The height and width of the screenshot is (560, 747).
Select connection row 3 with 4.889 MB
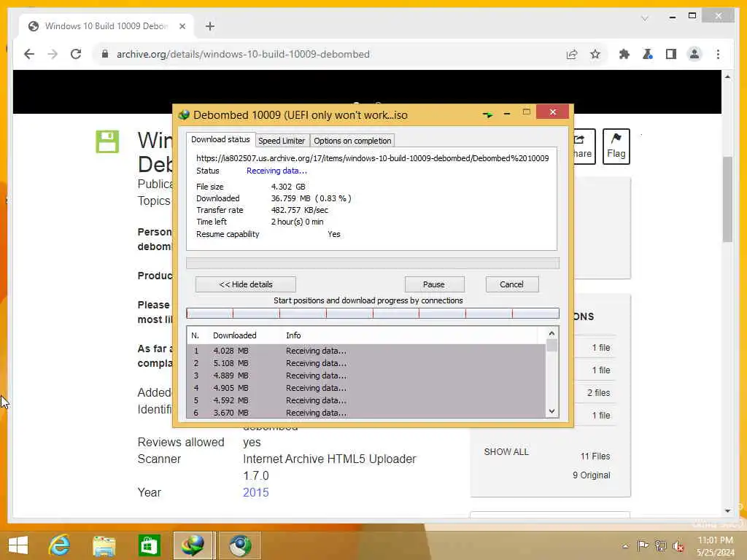click(366, 376)
